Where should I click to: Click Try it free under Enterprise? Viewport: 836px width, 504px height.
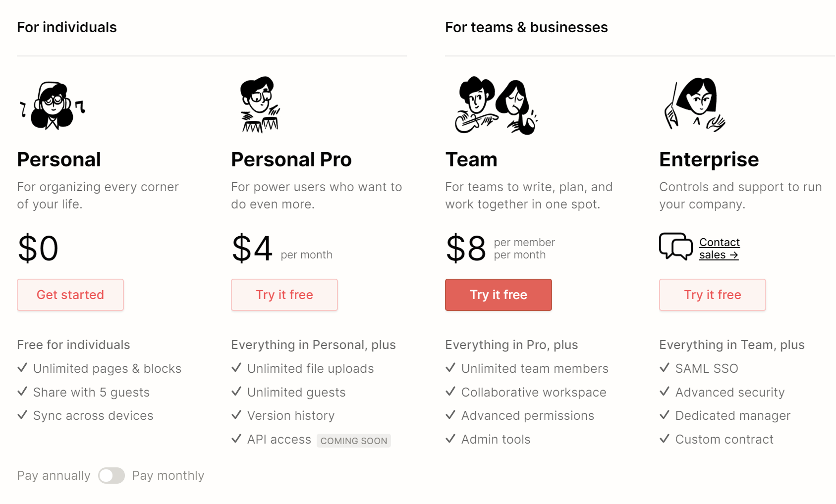click(713, 295)
